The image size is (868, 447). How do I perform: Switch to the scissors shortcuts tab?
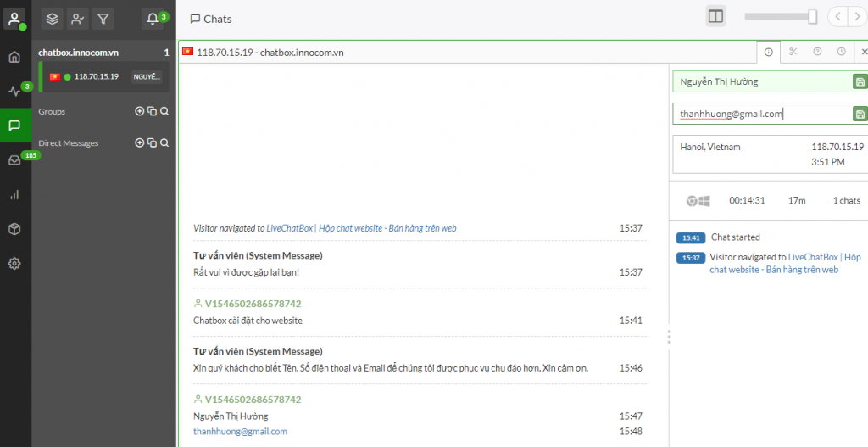point(793,52)
